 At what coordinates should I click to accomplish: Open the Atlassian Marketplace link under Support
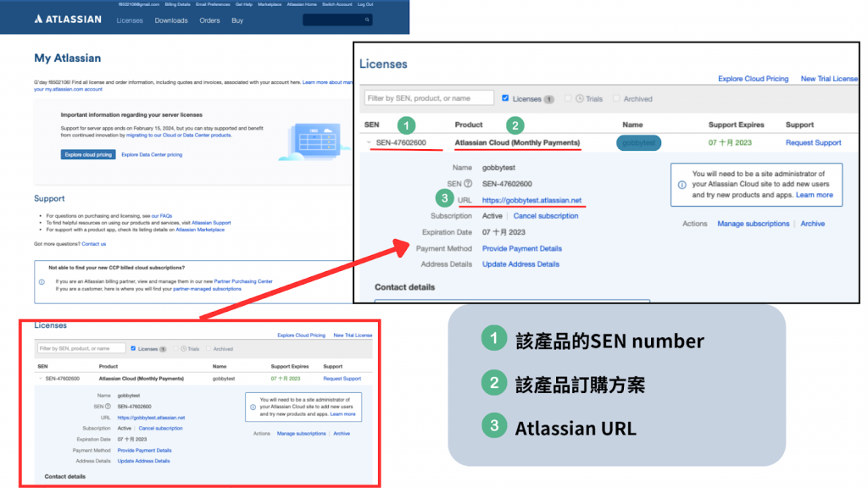click(x=200, y=230)
